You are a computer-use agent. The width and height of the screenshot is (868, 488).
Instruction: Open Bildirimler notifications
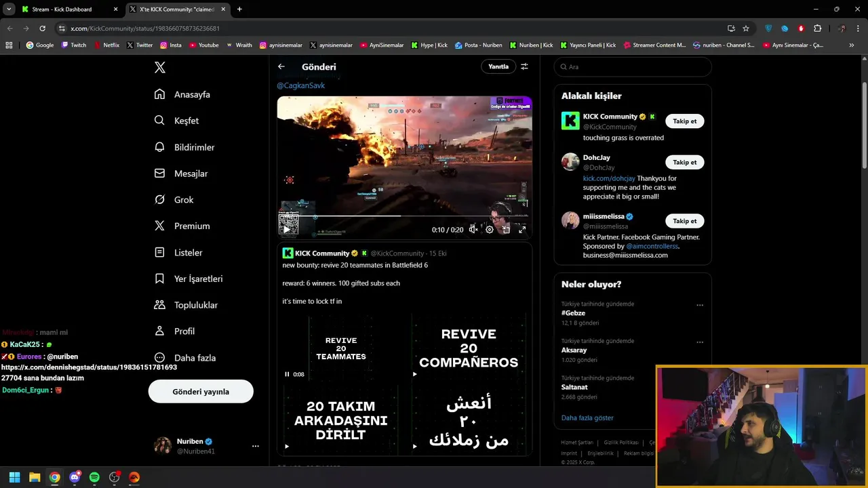click(x=184, y=147)
